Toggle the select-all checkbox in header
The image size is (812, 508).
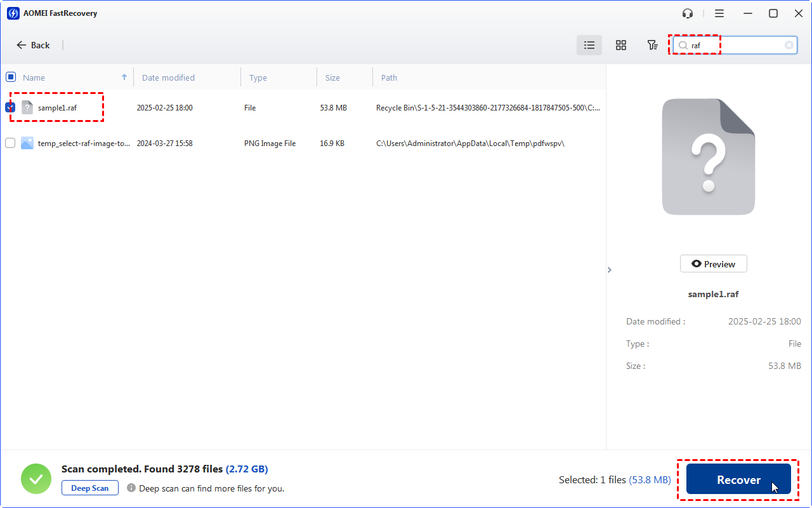[11, 77]
